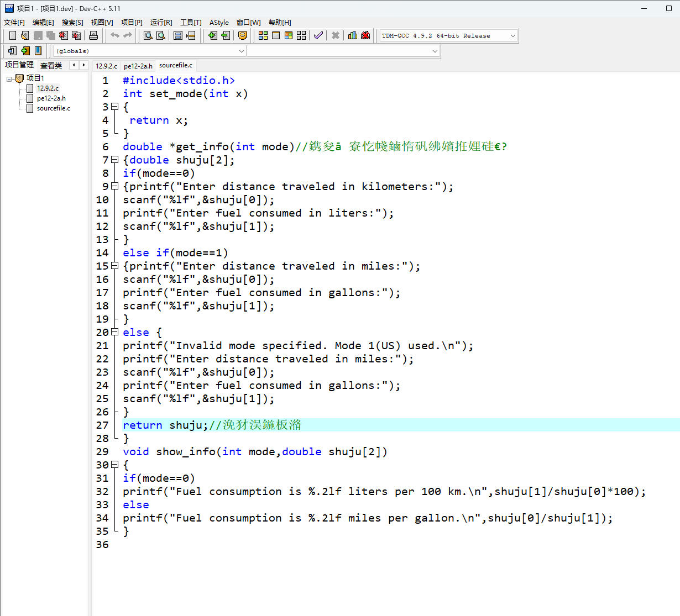Select sourcefile.c in project tree
The height and width of the screenshot is (616, 680).
53,108
